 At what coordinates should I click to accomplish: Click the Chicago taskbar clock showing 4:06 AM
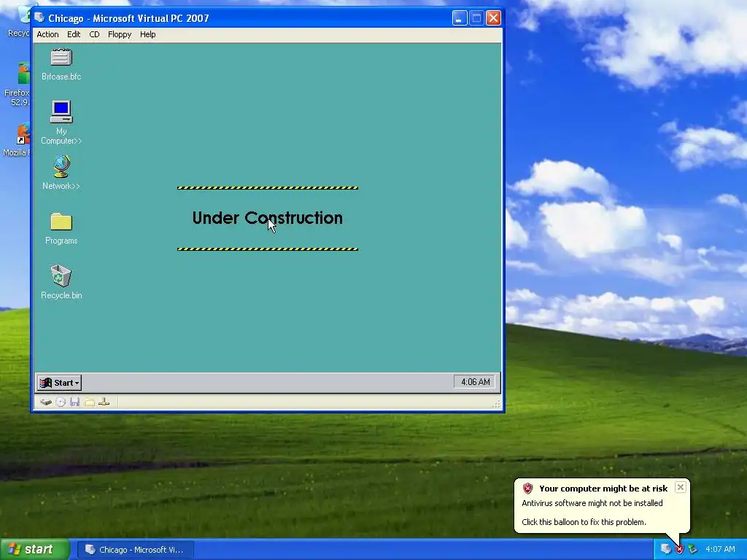tap(475, 382)
